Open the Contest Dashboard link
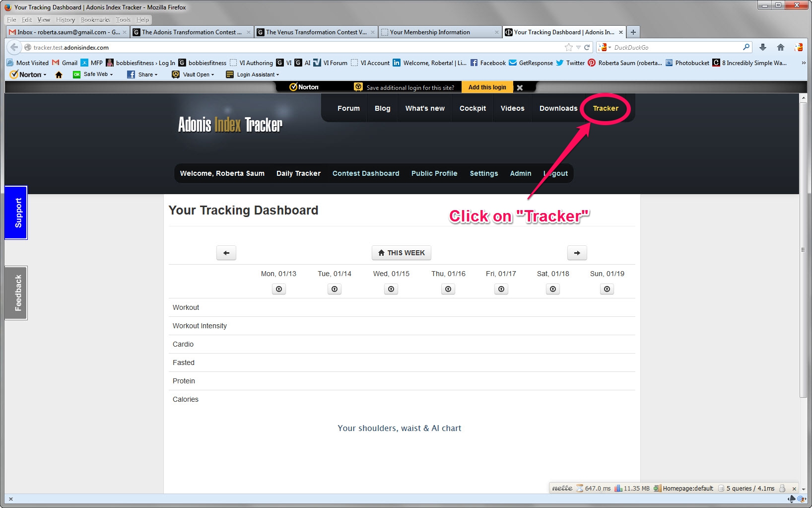Viewport: 812px width, 508px height. 366,173
